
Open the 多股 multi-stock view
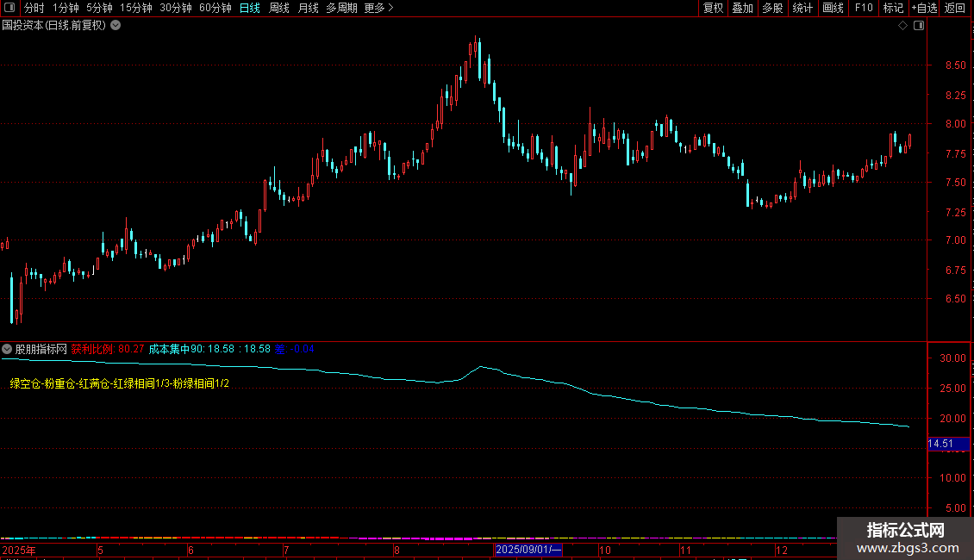click(772, 8)
